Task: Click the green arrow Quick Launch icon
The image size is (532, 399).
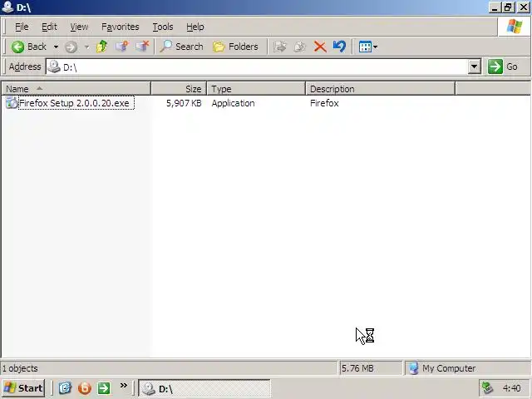Action: click(x=104, y=388)
